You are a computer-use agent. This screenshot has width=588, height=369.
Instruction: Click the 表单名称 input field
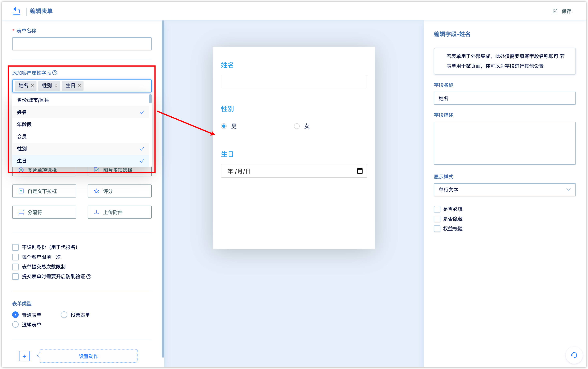click(x=82, y=44)
